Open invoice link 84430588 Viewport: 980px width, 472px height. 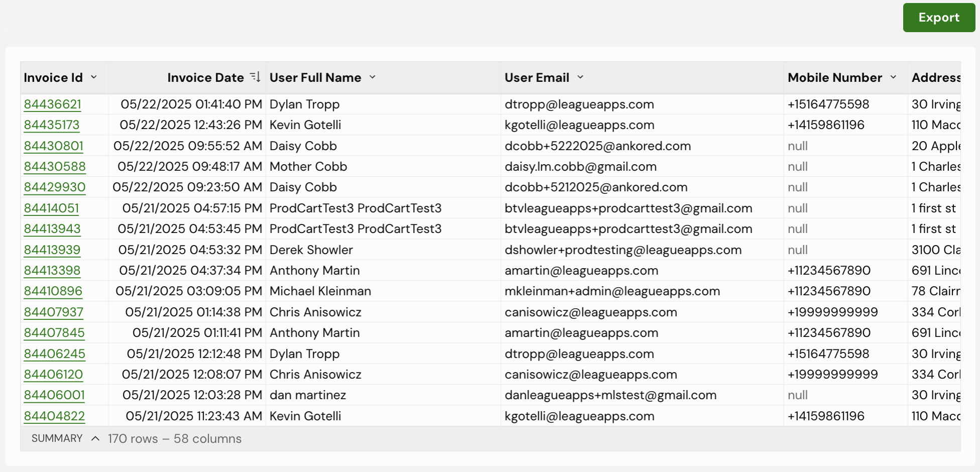click(x=55, y=166)
